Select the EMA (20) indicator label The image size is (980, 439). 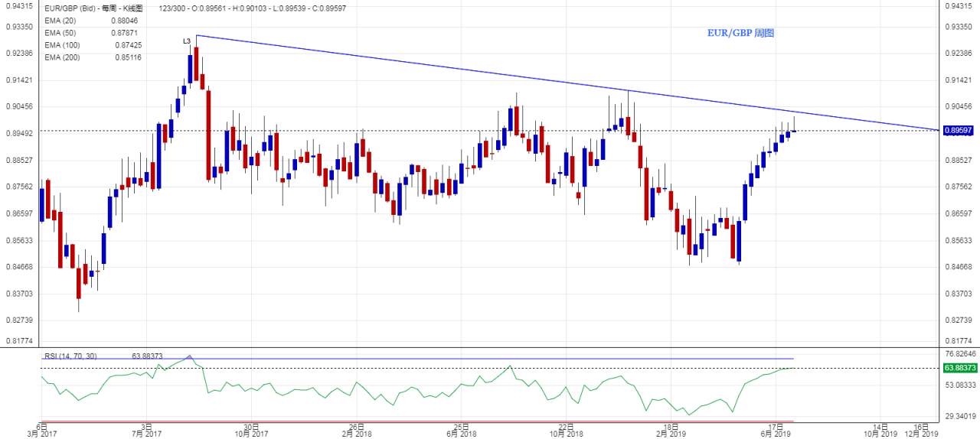pos(59,21)
